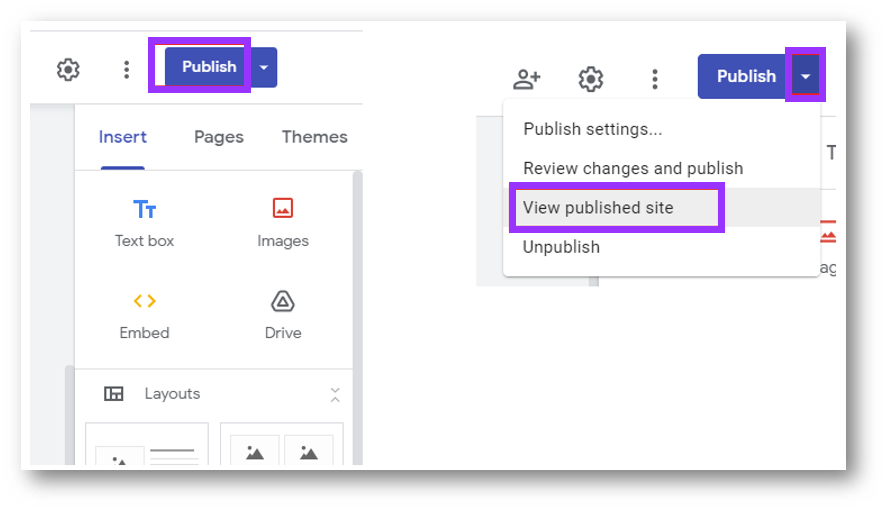Click Publish dropdown arrow above open menu
Image resolution: width=888 pixels, height=512 pixels.
805,76
